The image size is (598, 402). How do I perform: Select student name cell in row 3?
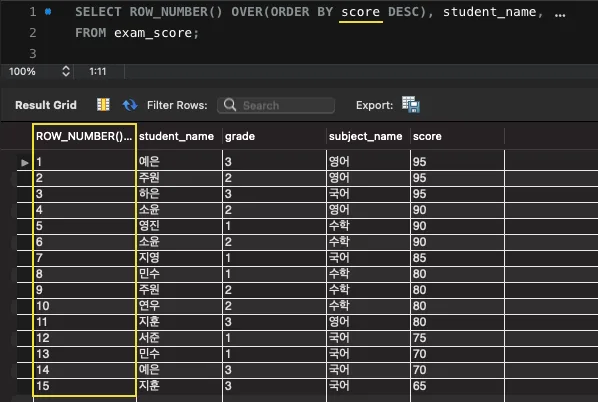pyautogui.click(x=179, y=194)
